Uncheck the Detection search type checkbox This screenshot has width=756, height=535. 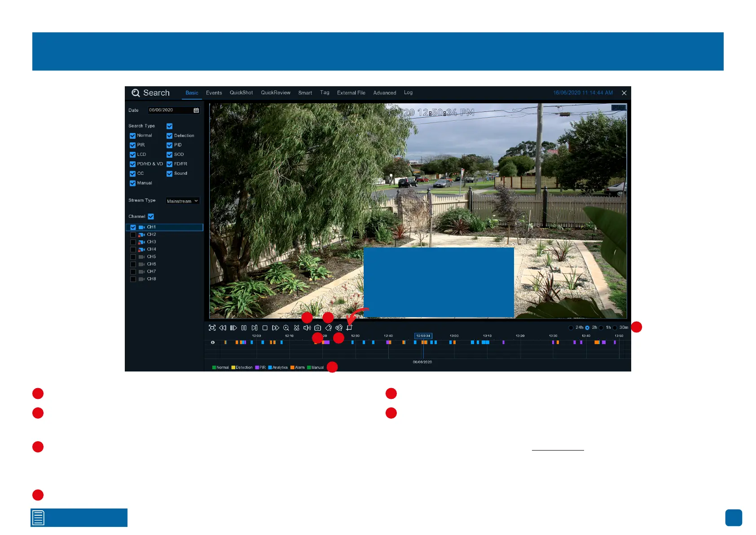[x=170, y=136]
